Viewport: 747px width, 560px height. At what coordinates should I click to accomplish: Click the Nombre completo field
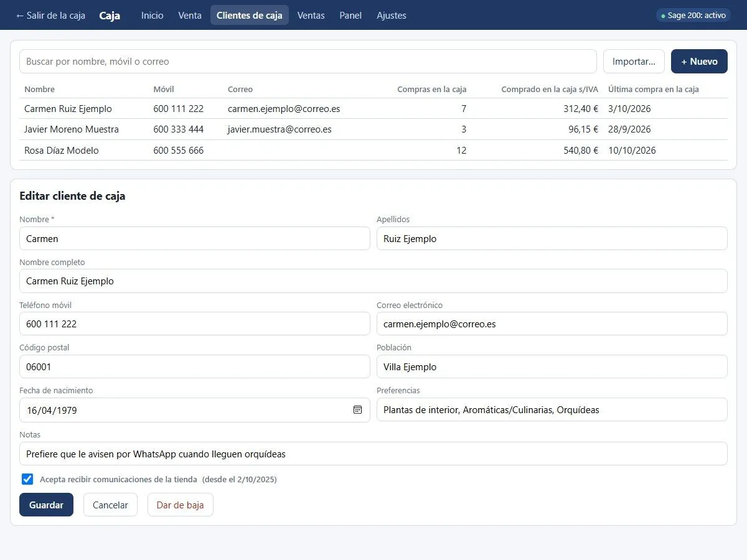374,281
